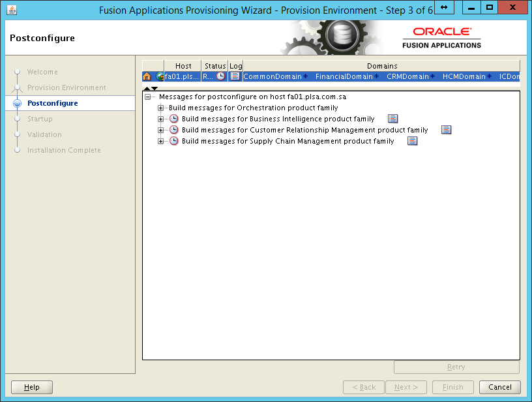Click the partially visible ICDomain entry
The image size is (532, 402).
click(509, 76)
